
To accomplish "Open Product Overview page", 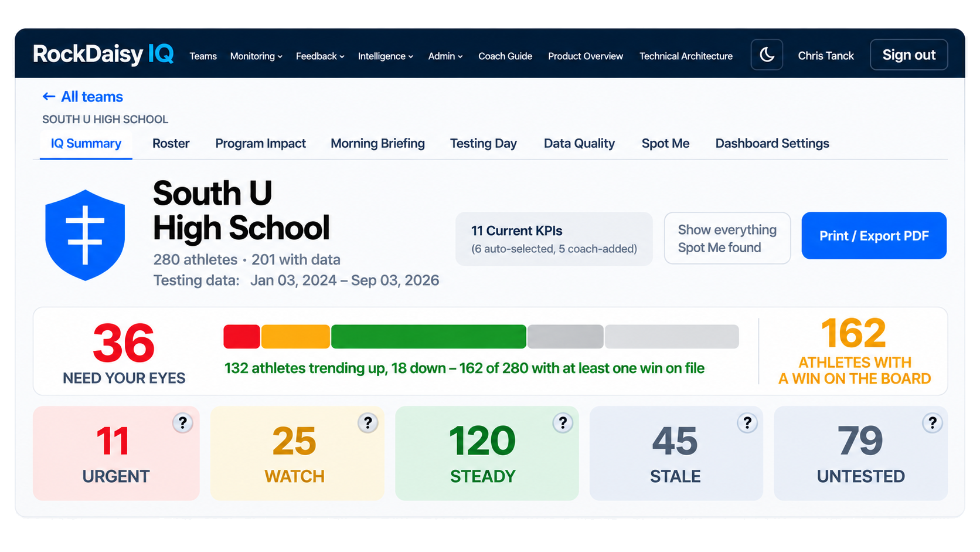I will pyautogui.click(x=586, y=56).
